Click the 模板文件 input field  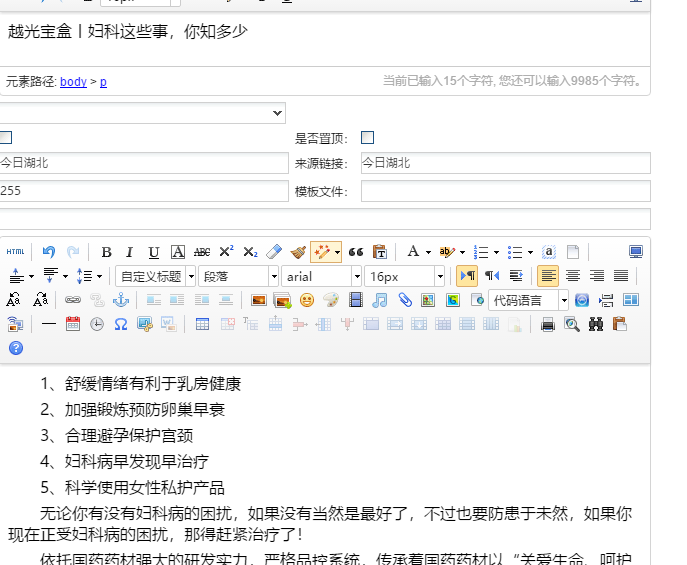click(x=505, y=191)
